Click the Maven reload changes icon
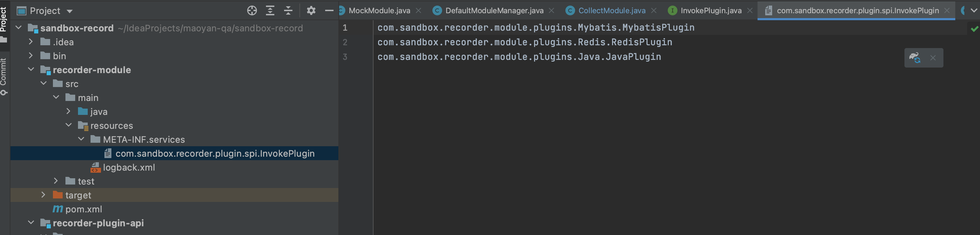 [x=915, y=58]
